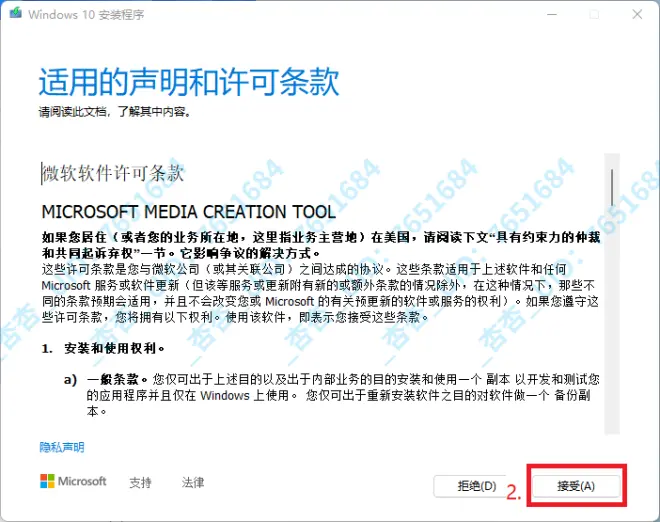Screen dimensions: 660x522
Task: Close the Windows 10 setup window
Action: (637, 14)
